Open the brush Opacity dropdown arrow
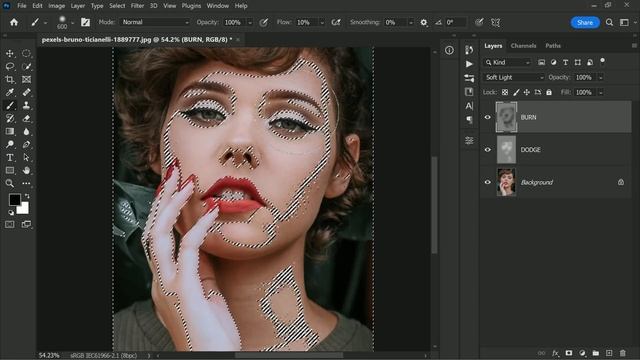Image resolution: width=640 pixels, height=360 pixels. 250,23
